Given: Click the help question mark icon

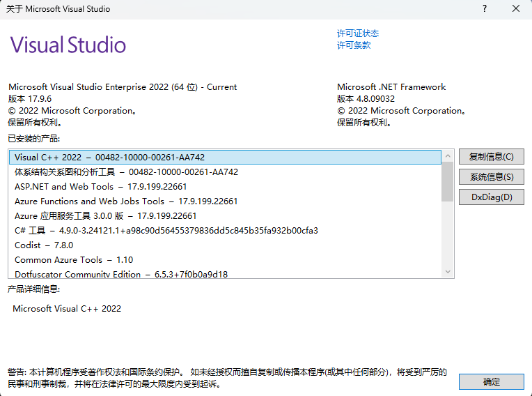Looking at the screenshot, I should coord(485,9).
